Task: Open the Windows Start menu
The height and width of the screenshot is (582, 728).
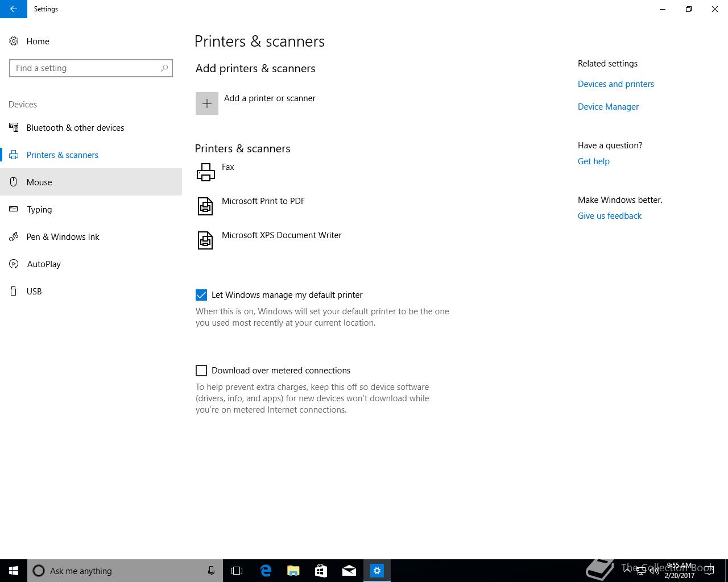Action: coord(14,571)
